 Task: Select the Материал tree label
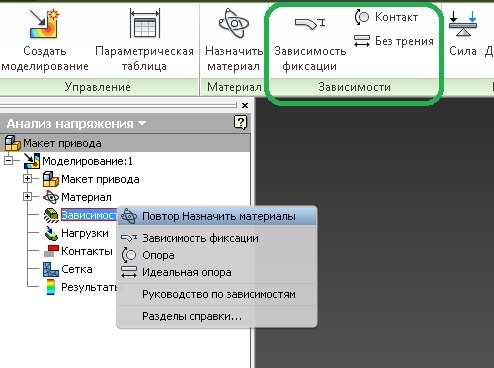click(86, 197)
